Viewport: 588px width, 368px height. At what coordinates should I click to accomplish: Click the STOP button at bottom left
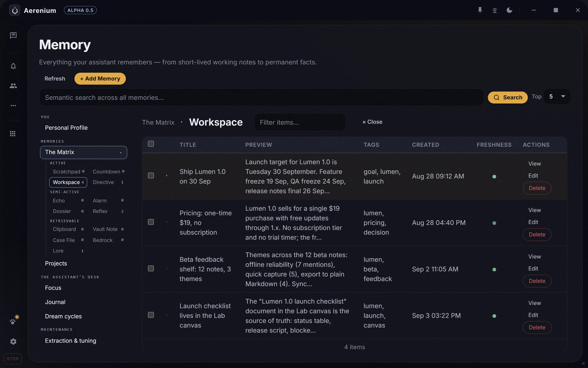13,359
